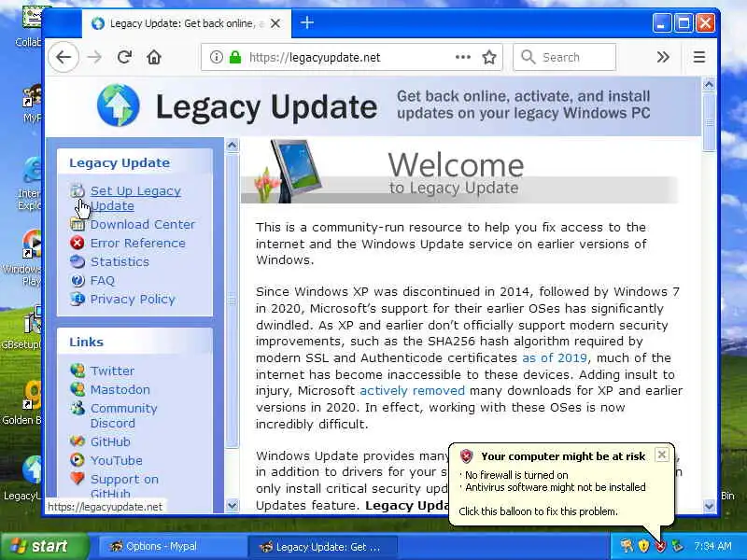The width and height of the screenshot is (747, 560).
Task: Click the Twitter globe icon
Action: pos(78,370)
